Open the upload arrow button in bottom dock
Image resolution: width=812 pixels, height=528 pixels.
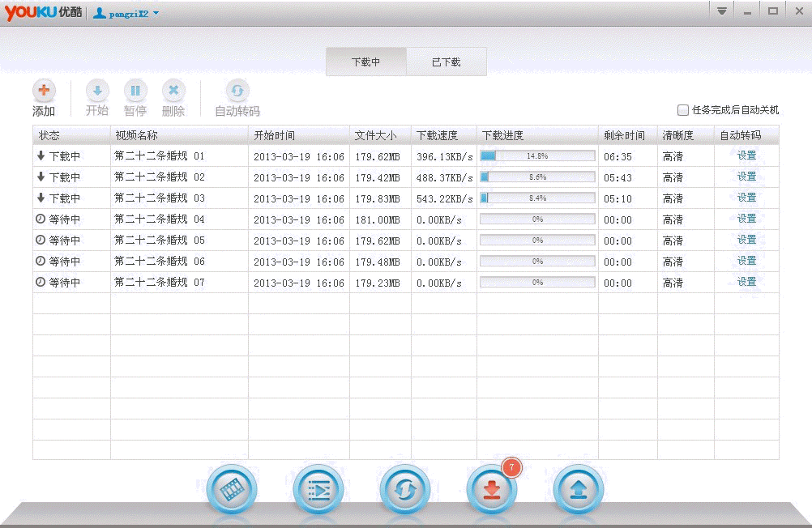pyautogui.click(x=578, y=489)
